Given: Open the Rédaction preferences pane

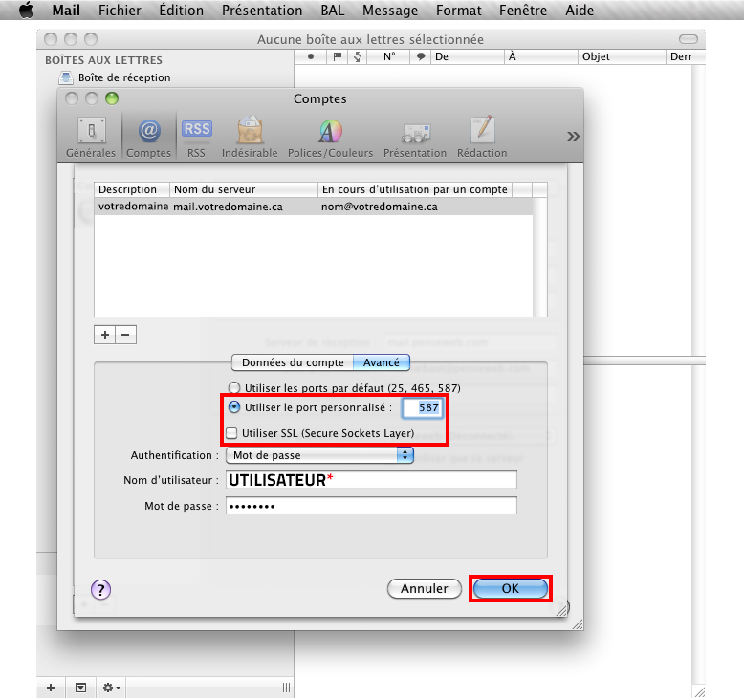Looking at the screenshot, I should [482, 137].
